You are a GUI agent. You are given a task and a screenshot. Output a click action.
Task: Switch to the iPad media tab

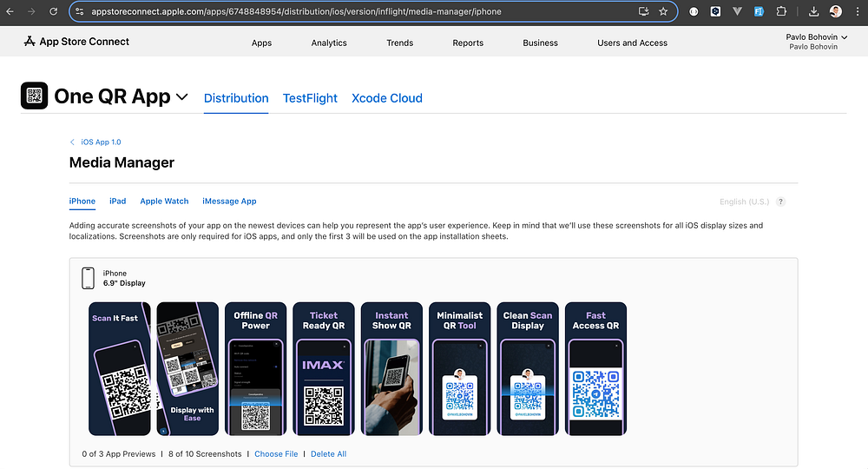tap(117, 201)
